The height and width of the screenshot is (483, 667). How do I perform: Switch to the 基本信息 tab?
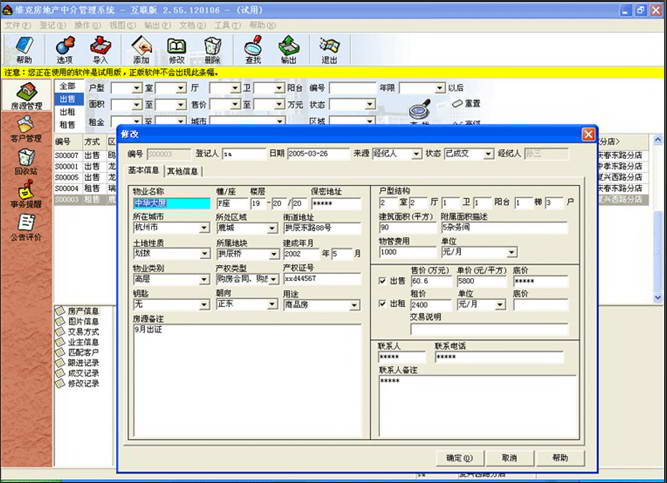coord(144,170)
